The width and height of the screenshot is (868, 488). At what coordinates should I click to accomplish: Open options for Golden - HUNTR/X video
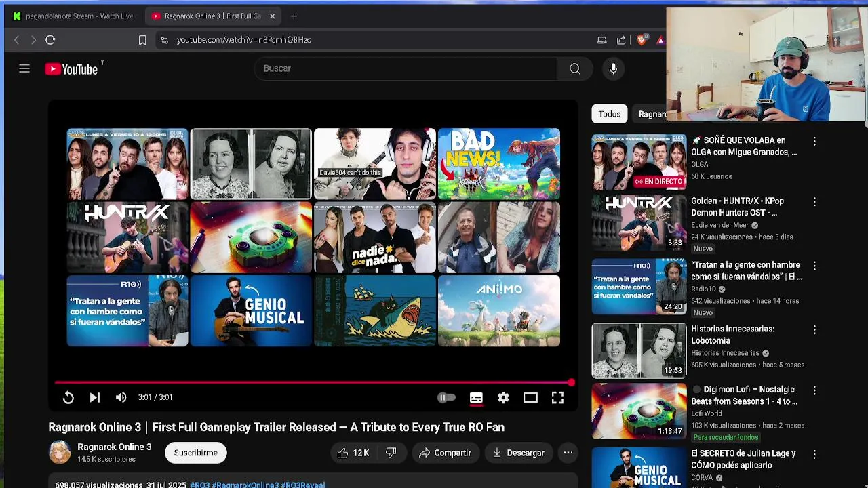pyautogui.click(x=814, y=202)
